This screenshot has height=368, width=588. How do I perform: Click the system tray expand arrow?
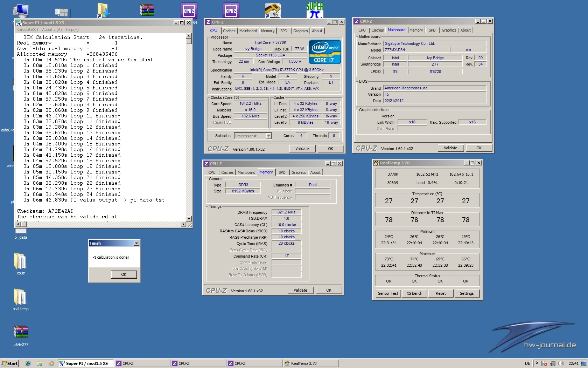[x=537, y=363]
